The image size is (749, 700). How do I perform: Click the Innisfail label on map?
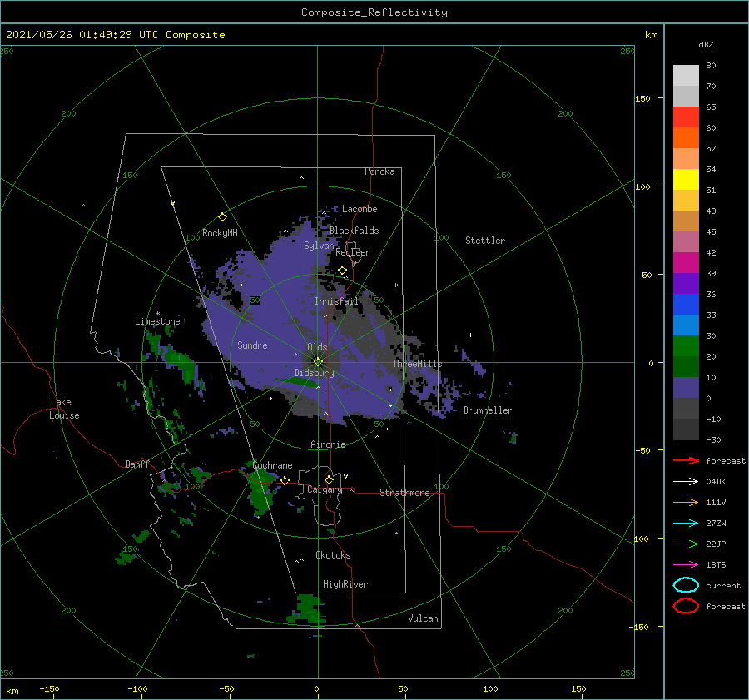336,301
